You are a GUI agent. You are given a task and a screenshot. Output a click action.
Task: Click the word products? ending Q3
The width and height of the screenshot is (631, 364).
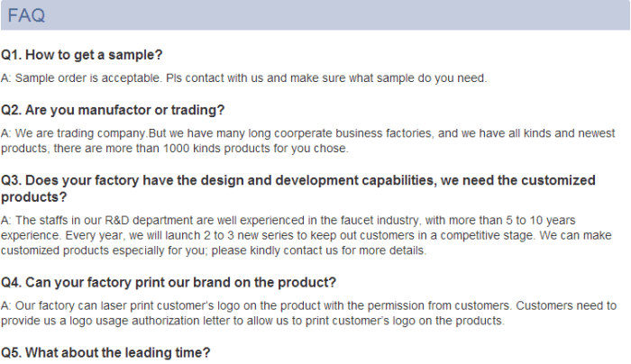(x=34, y=197)
